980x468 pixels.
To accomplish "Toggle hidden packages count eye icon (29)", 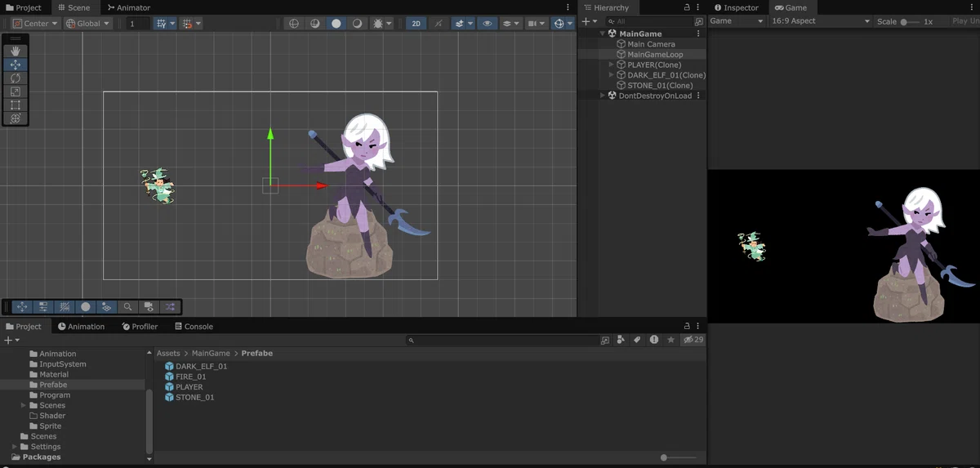I will (694, 340).
